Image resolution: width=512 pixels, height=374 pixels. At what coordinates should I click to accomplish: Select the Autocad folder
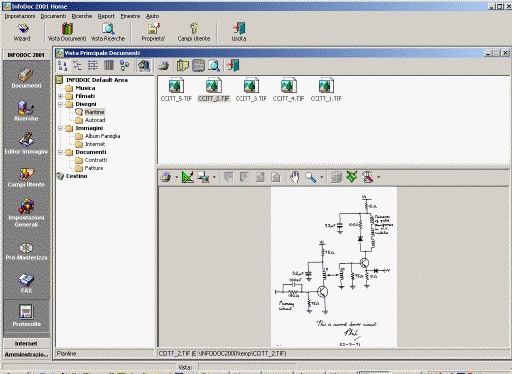coord(95,120)
